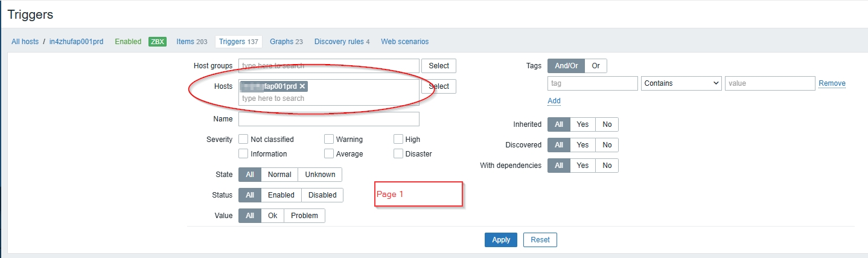868x258 pixels.
Task: Open the Web scenarios tab
Action: 404,42
